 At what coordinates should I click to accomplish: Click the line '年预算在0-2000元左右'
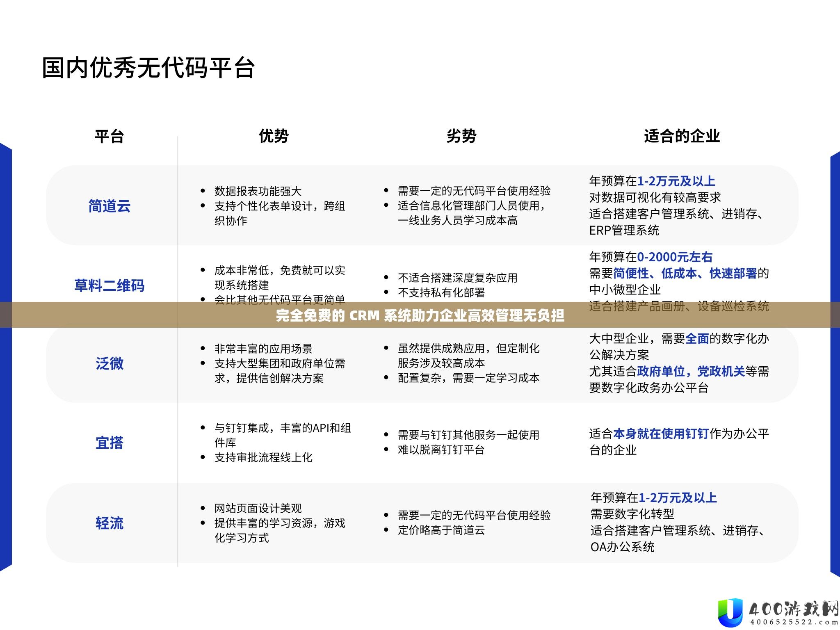pos(651,257)
